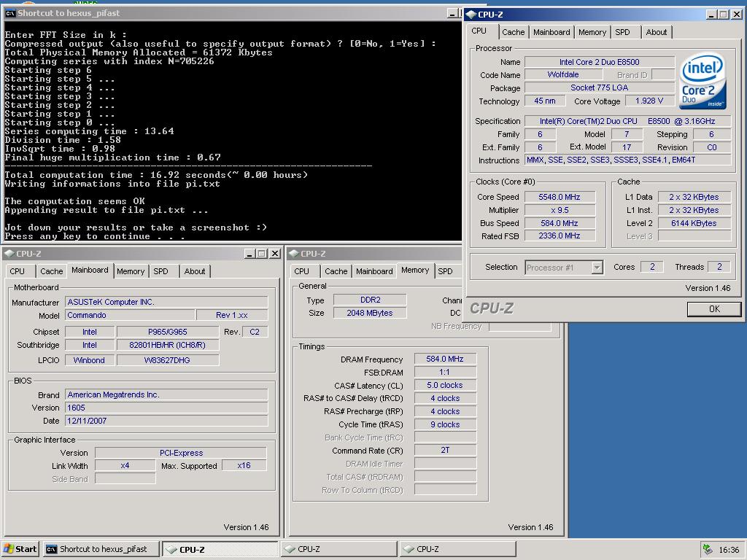747x560 pixels.
Task: Switch to hexus_pifast taskbar button
Action: coord(101,549)
